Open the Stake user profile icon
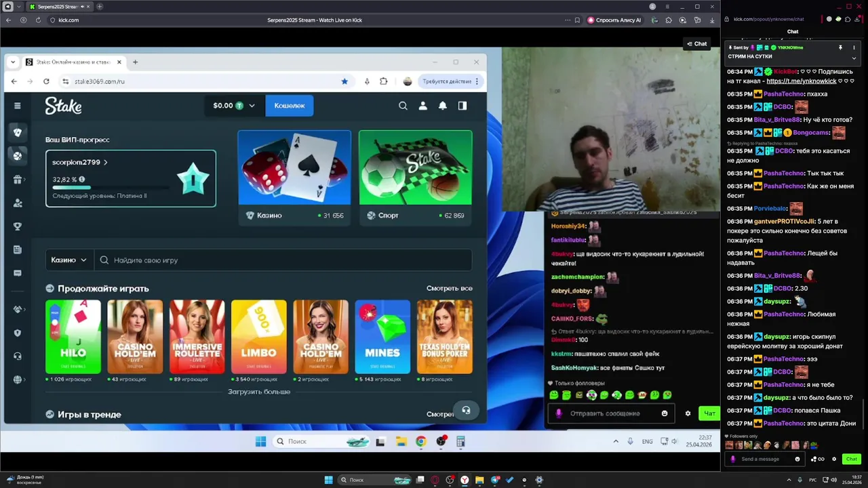Viewport: 868px width, 488px height. (422, 106)
